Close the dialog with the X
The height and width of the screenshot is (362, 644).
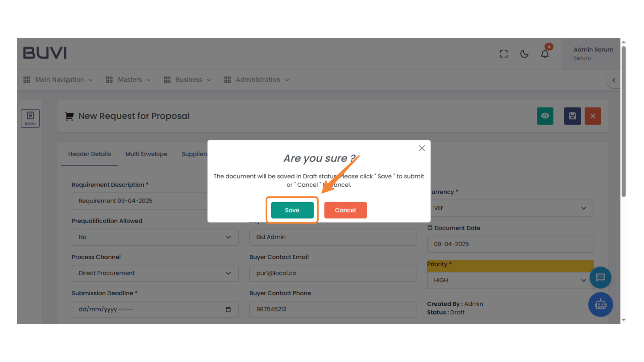422,148
